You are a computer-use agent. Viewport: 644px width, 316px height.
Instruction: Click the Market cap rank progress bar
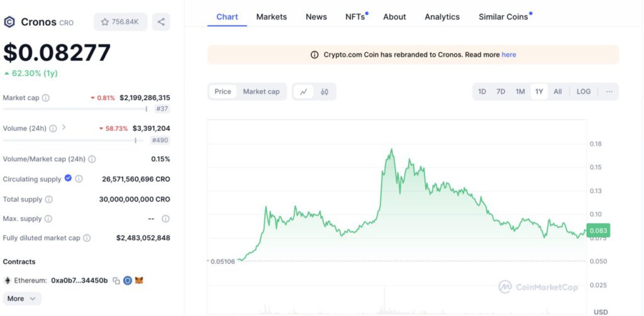tap(75, 109)
